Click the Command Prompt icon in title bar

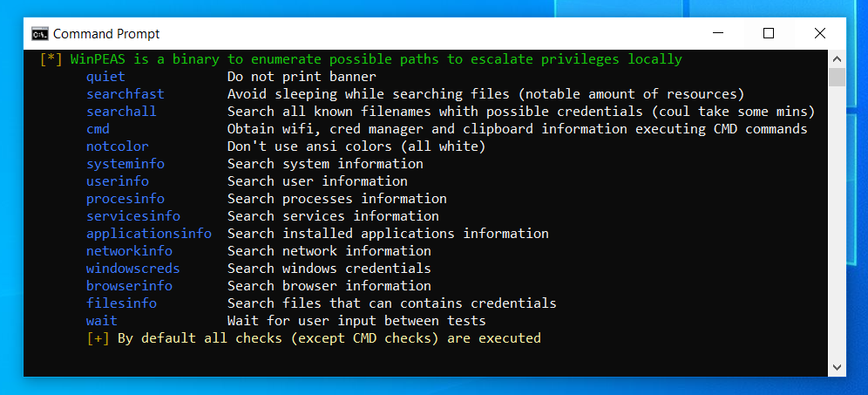point(39,34)
